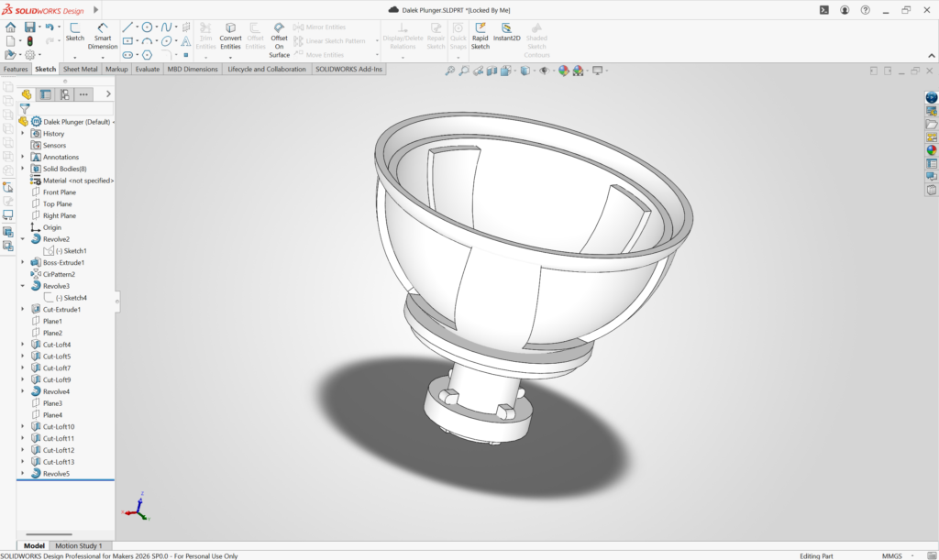This screenshot has width=939, height=560.
Task: Switch to the Features tab
Action: click(16, 69)
